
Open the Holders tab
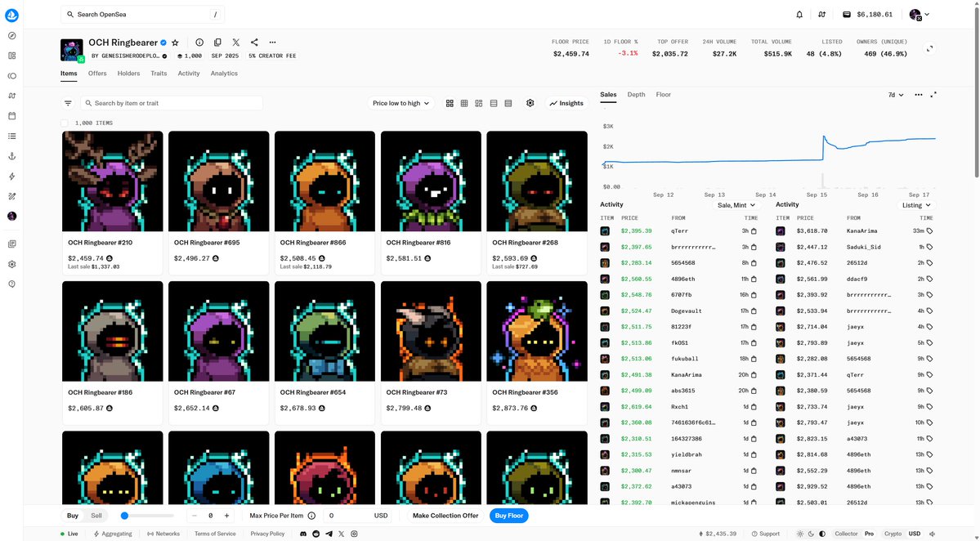coord(129,74)
